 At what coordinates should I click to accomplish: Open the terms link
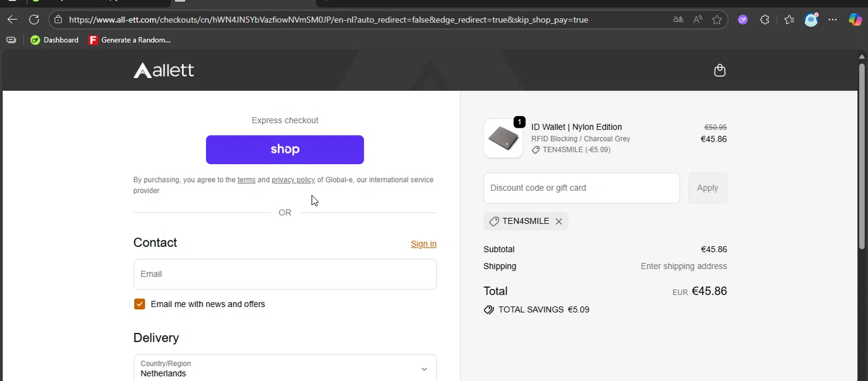click(x=247, y=180)
